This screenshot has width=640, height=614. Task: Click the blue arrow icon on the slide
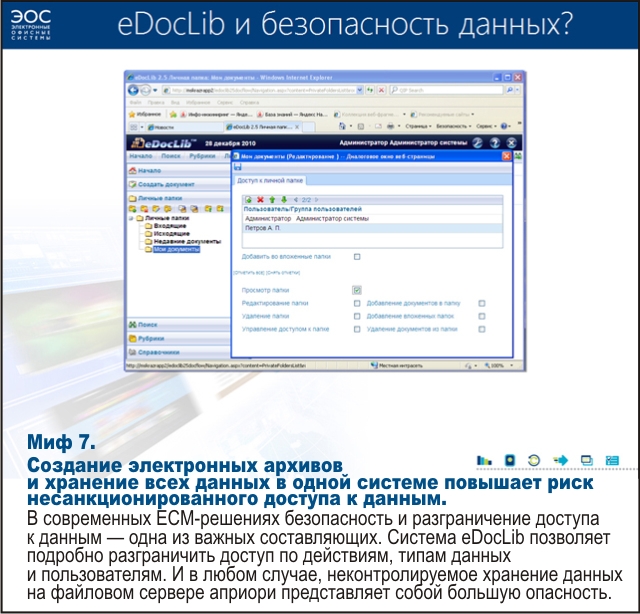[560, 460]
